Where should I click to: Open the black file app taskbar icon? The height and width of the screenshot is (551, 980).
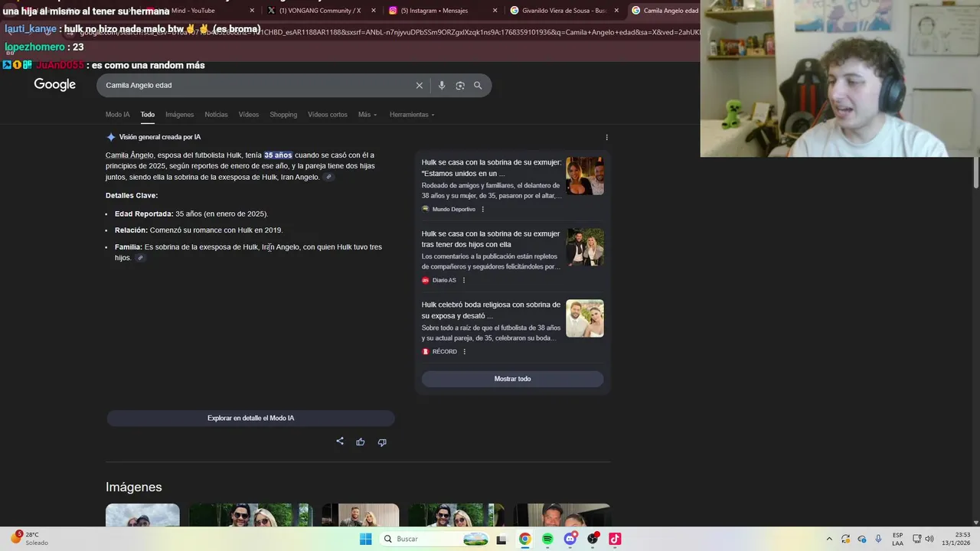(501, 539)
